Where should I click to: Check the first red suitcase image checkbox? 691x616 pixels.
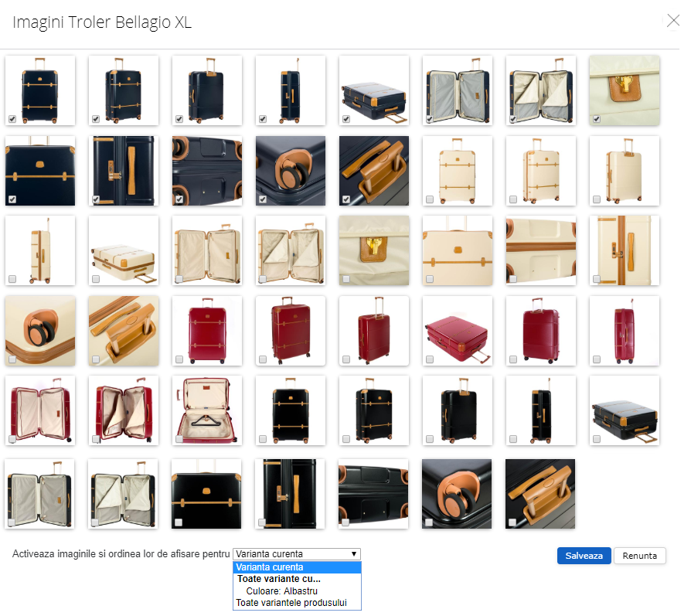coord(179,359)
